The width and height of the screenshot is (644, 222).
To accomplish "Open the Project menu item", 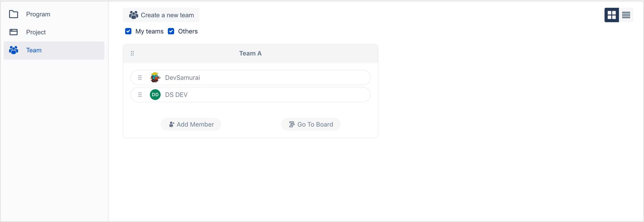I will [36, 32].
